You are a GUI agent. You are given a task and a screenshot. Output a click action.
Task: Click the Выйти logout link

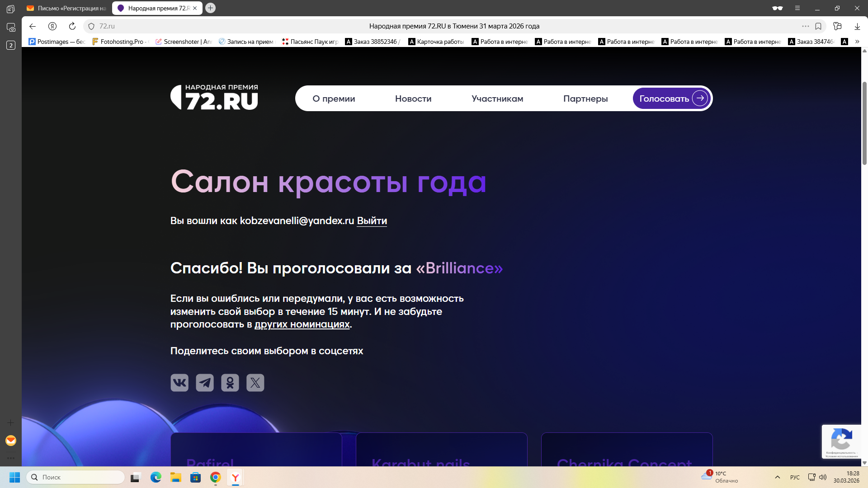372,221
